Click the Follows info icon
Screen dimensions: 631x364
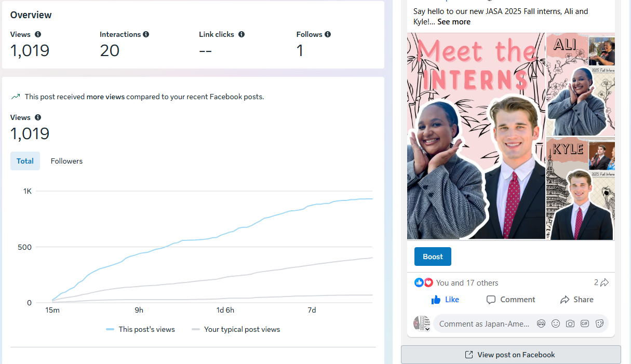[328, 34]
